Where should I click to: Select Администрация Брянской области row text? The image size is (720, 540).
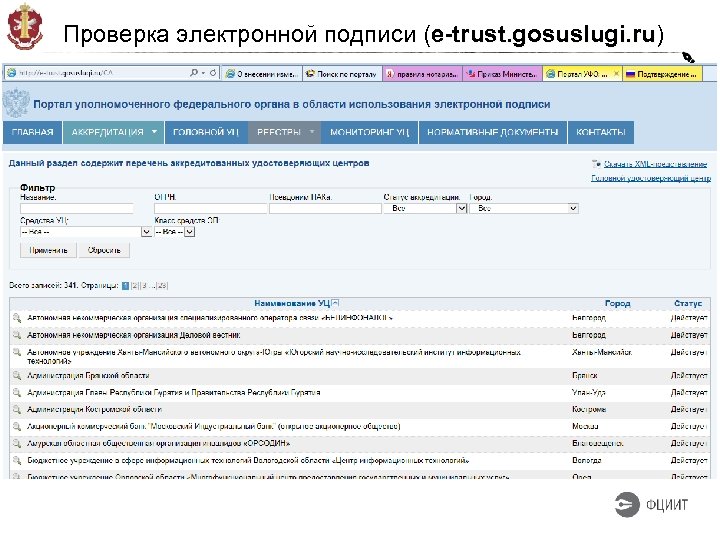(x=88, y=376)
